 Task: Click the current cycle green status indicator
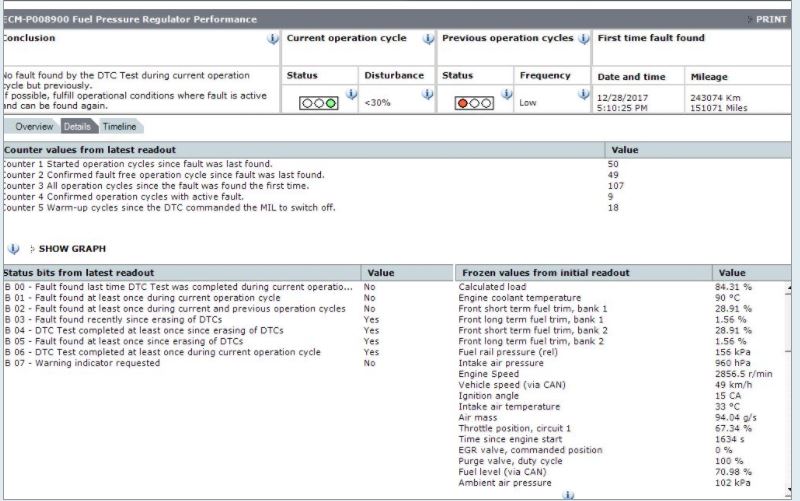319,102
